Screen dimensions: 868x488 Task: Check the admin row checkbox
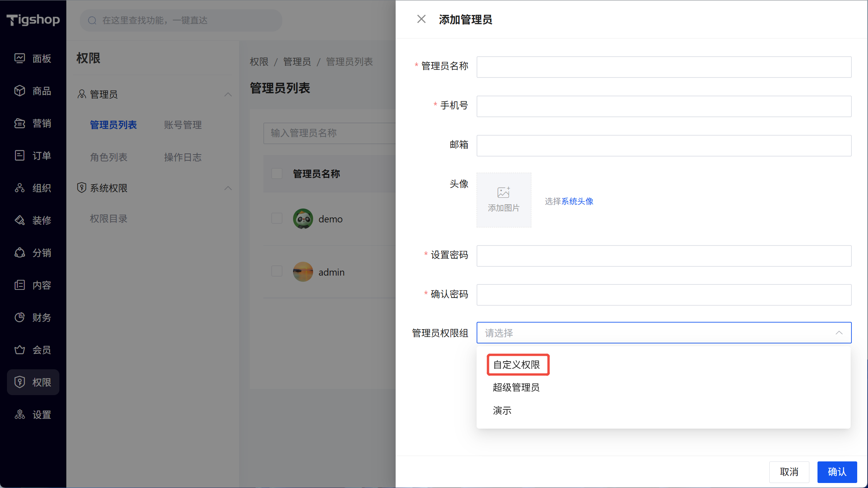pos(277,271)
